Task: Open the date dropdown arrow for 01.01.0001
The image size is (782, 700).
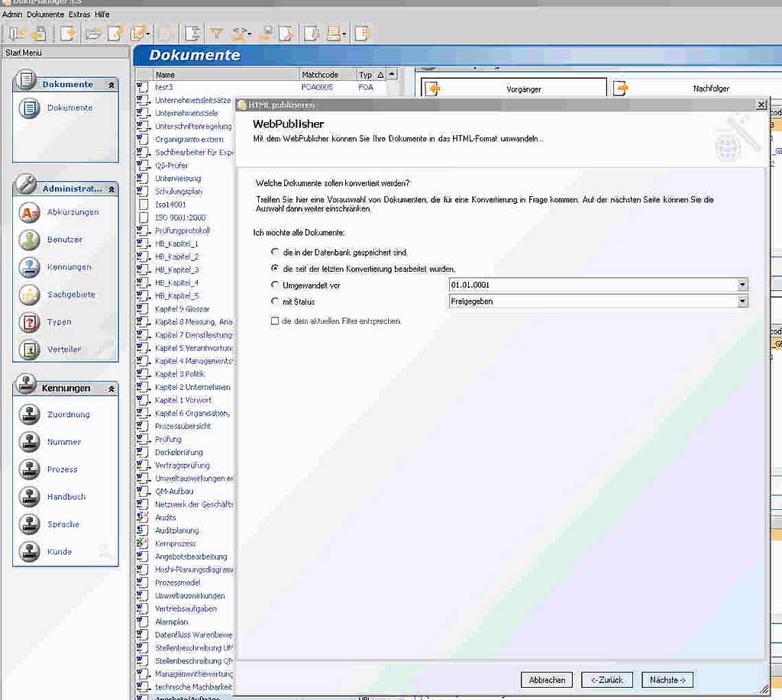Action: pyautogui.click(x=742, y=285)
